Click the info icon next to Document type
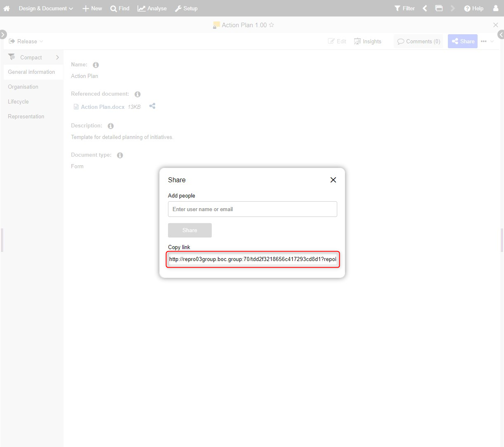Viewport: 504px width, 447px height. pyautogui.click(x=120, y=155)
